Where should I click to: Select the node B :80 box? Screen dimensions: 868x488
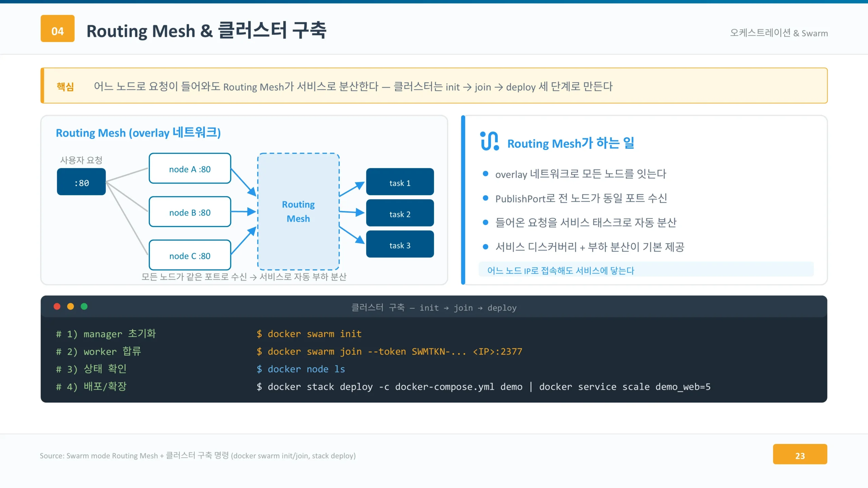190,212
